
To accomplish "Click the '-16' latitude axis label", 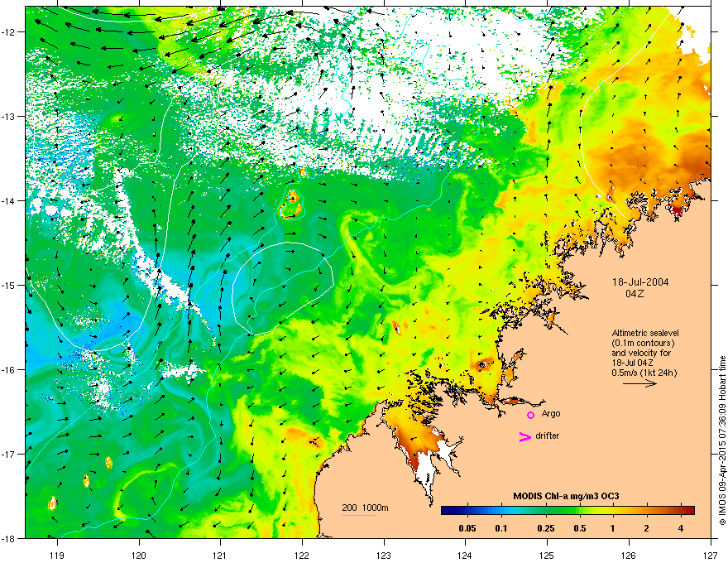I will 9,370.
